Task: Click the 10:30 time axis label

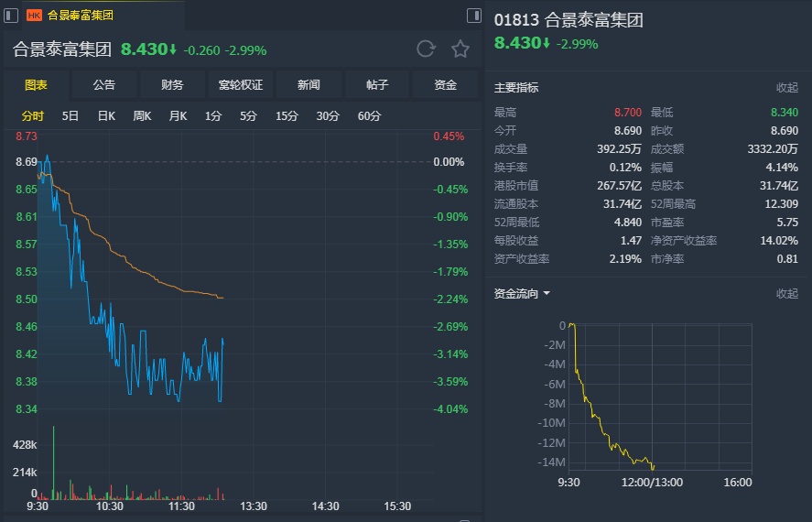Action: pyautogui.click(x=110, y=506)
